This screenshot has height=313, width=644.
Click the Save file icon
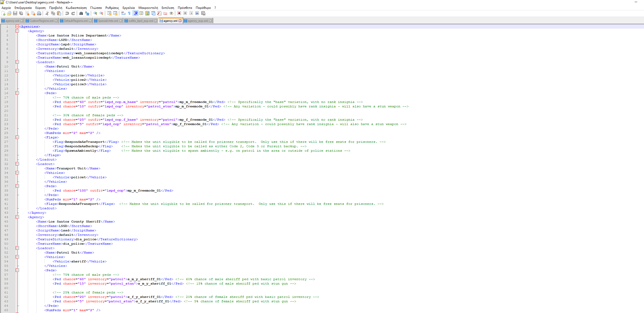pos(15,13)
